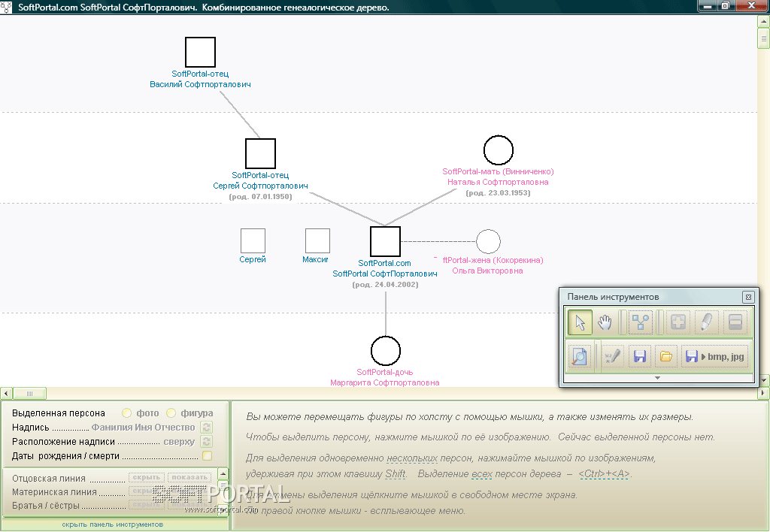Click the horizontal scrollbar left arrow
This screenshot has height=532, width=770.
[x=6, y=393]
